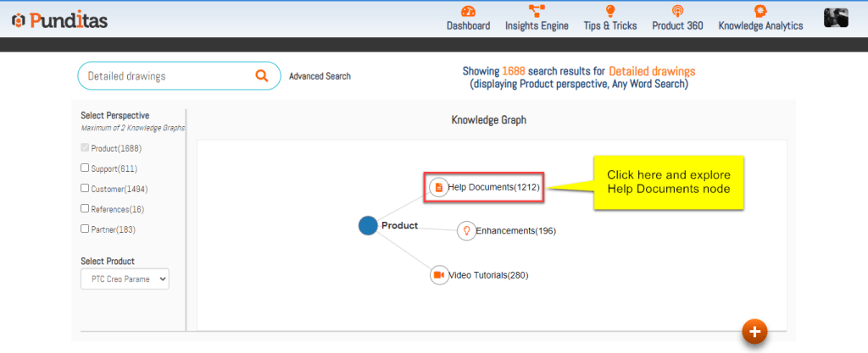Open the Insights Engine icon
The image size is (868, 353).
click(537, 11)
